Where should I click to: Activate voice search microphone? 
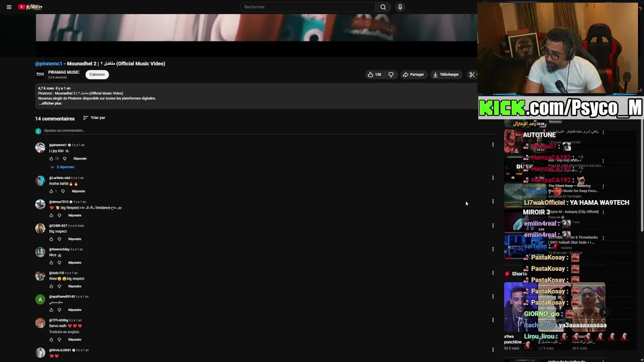(x=400, y=7)
